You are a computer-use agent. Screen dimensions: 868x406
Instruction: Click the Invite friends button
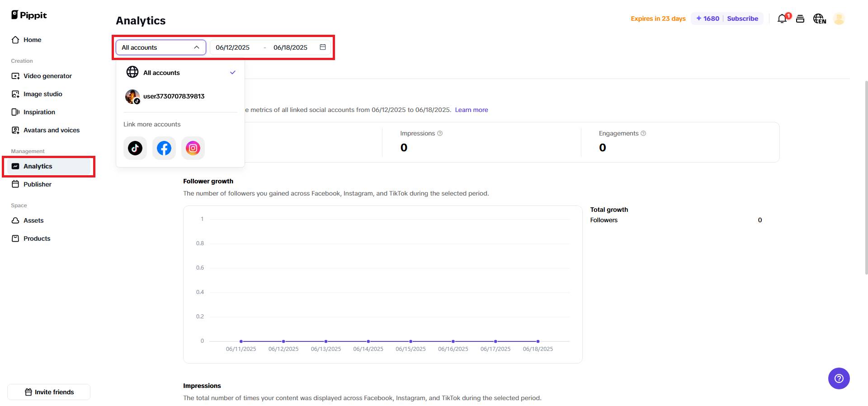click(49, 392)
